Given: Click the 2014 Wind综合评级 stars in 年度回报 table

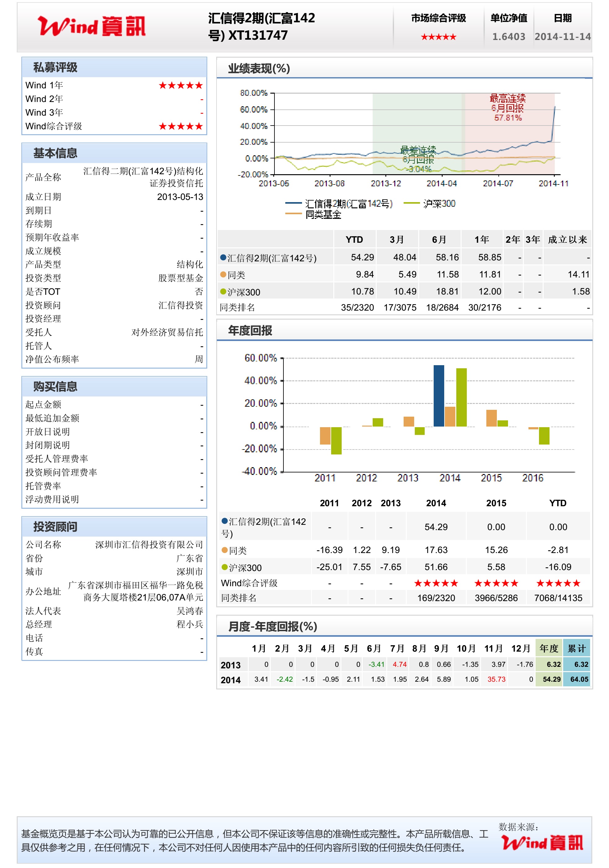Looking at the screenshot, I should (436, 583).
